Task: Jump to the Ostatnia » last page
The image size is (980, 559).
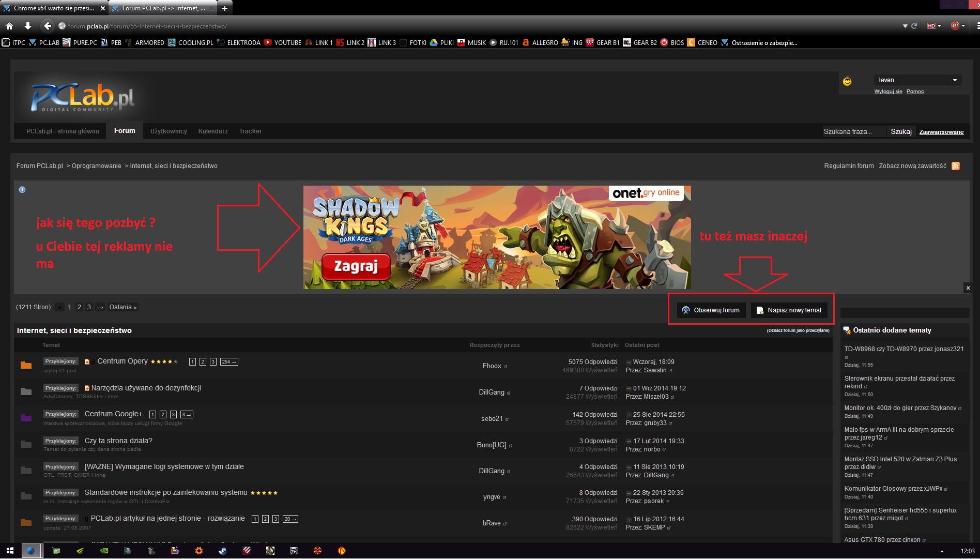Action: pyautogui.click(x=123, y=307)
